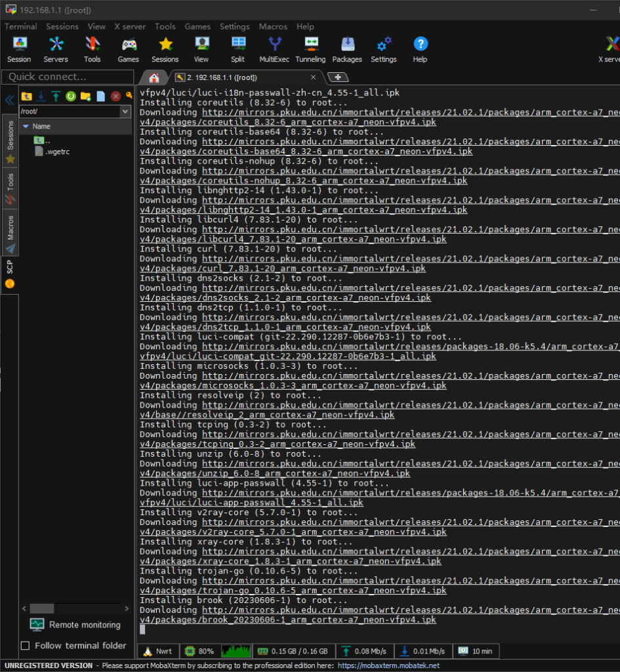
Task: Delete selected file with red X icon
Action: [x=115, y=96]
